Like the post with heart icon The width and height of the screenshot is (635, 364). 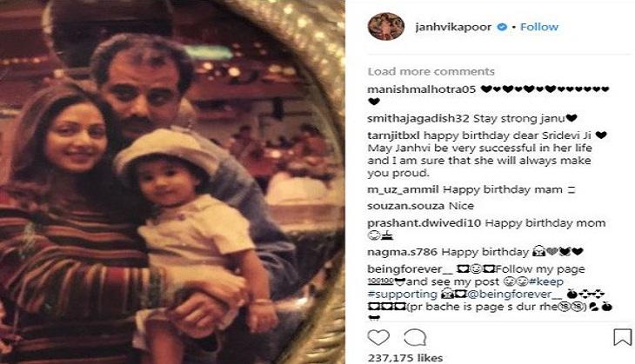378,337
